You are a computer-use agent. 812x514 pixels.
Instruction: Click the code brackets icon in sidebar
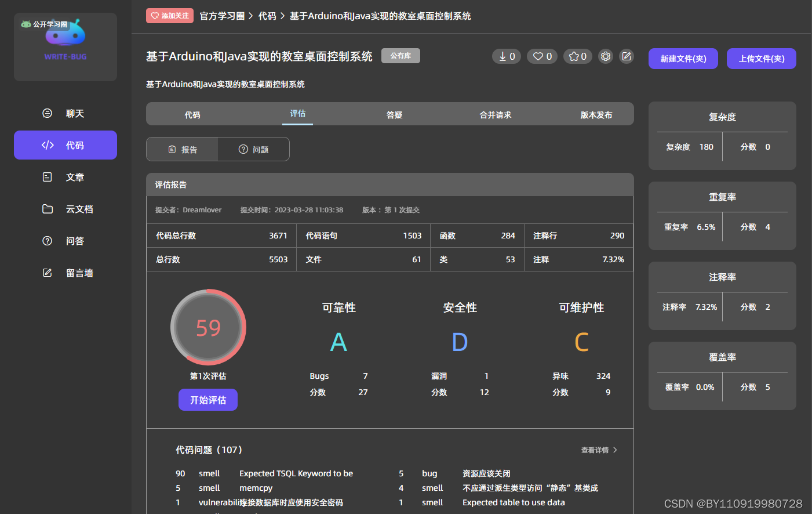48,145
